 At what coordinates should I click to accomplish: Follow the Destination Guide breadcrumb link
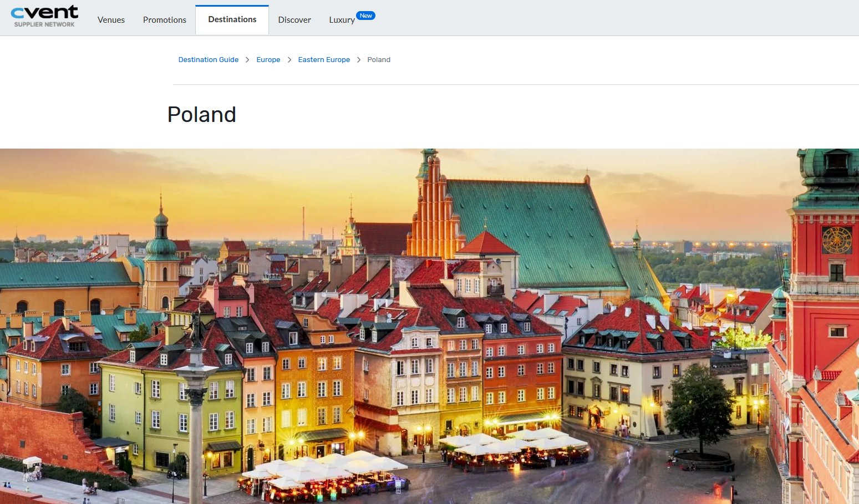tap(209, 60)
